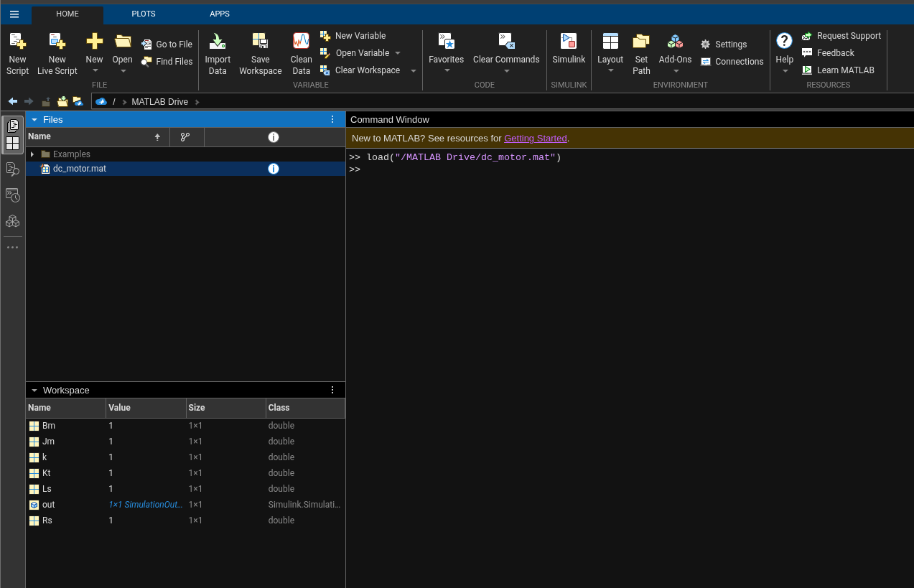Open Simulink from the toolstrip
Screen dimensions: 914x588
pos(569,49)
